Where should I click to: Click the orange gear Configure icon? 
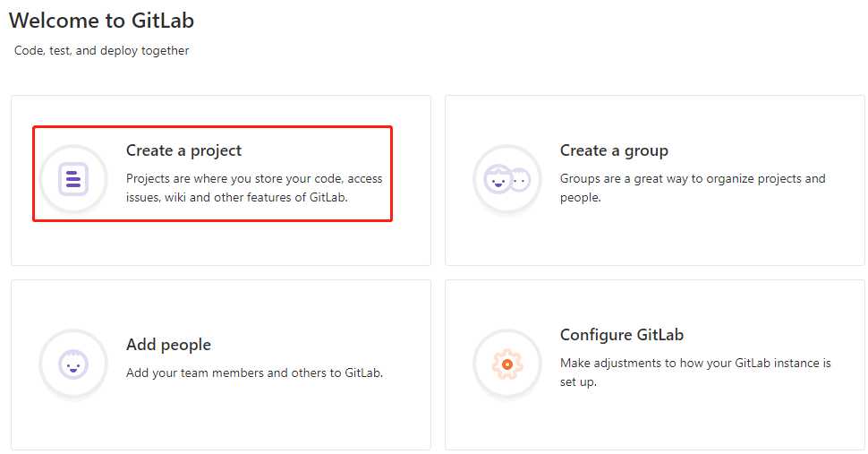(506, 364)
